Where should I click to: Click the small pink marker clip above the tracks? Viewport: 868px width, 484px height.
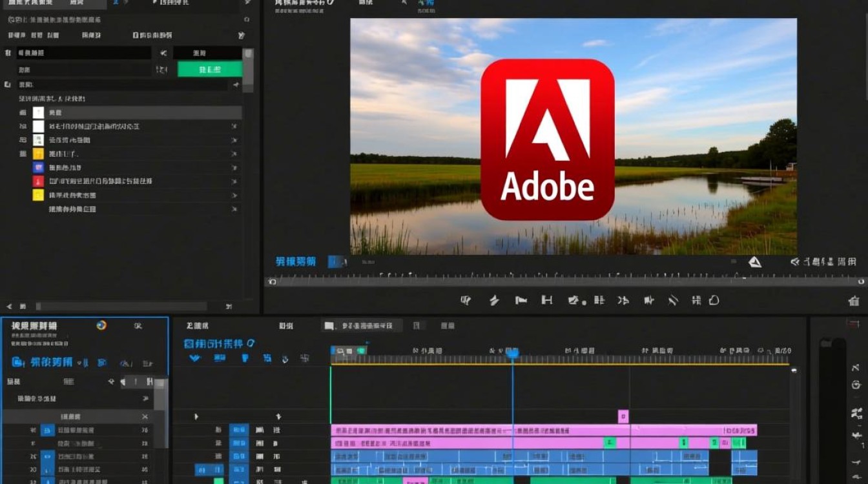pyautogui.click(x=623, y=416)
